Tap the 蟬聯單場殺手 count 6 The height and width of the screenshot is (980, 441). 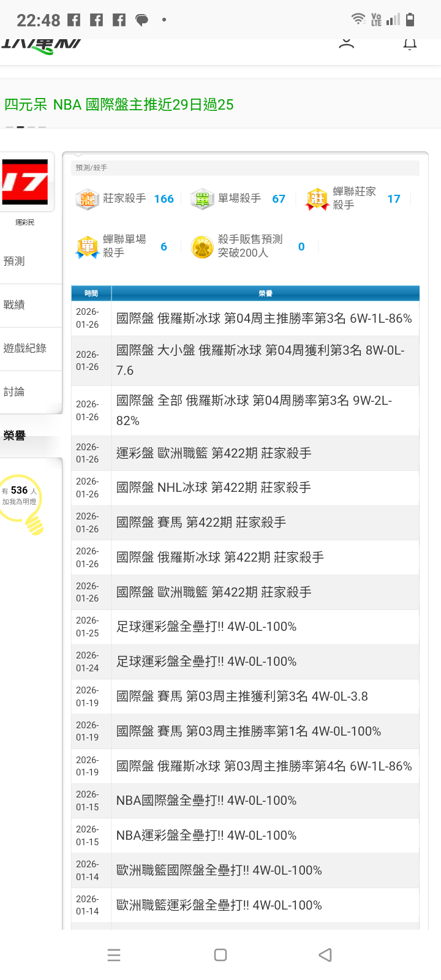(164, 247)
